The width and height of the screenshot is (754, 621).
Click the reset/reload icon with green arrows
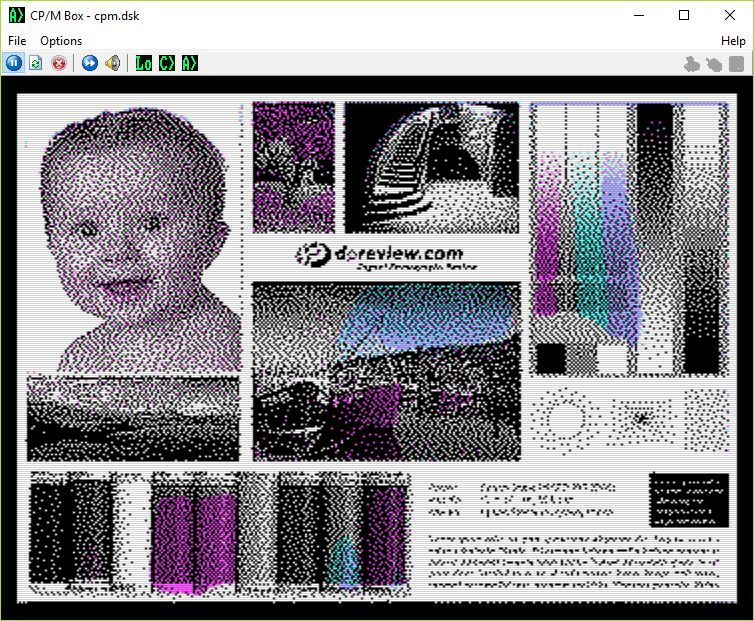tap(36, 63)
